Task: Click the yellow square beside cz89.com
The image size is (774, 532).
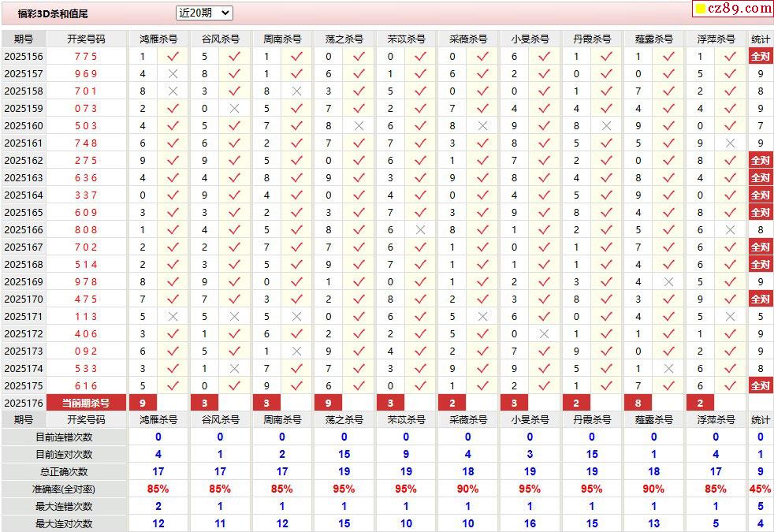Action: (x=701, y=9)
